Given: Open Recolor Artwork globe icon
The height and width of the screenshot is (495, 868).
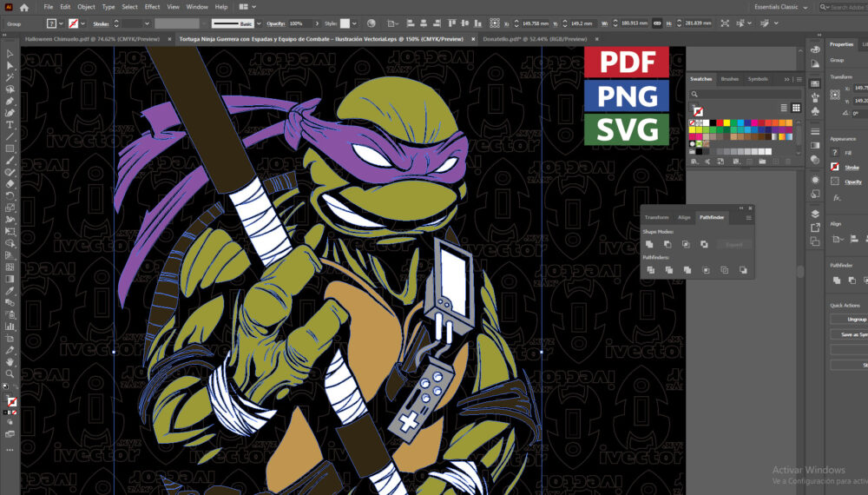Looking at the screenshot, I should (371, 23).
